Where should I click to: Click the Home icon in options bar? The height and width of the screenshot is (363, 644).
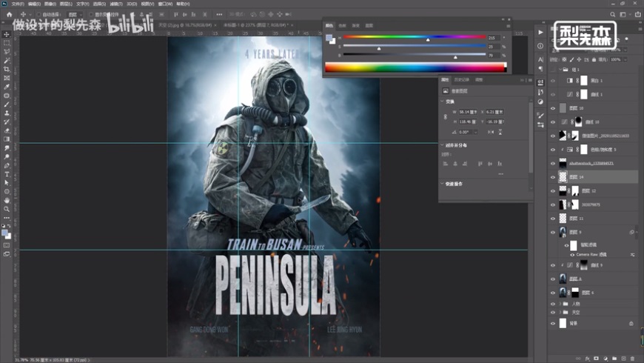pos(9,14)
